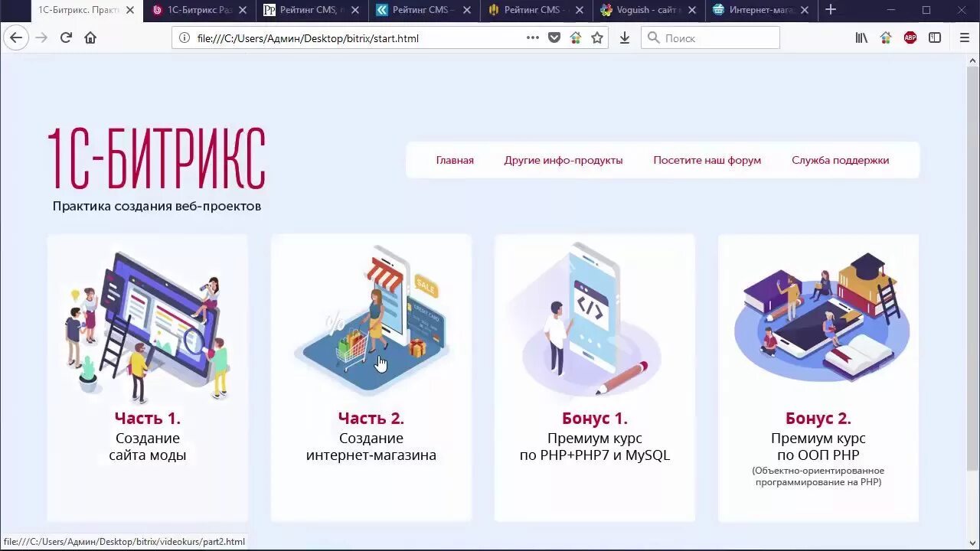Close the Voguish tab
The width and height of the screenshot is (980, 551).
(692, 10)
